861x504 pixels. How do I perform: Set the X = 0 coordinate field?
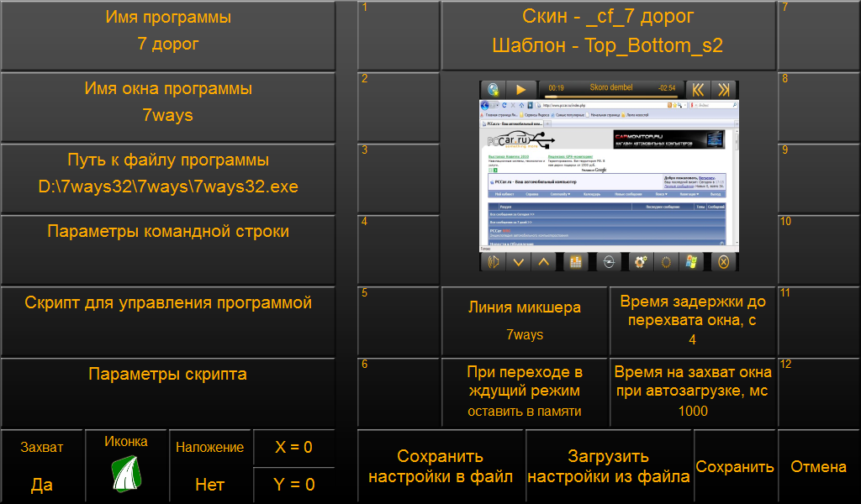click(293, 448)
